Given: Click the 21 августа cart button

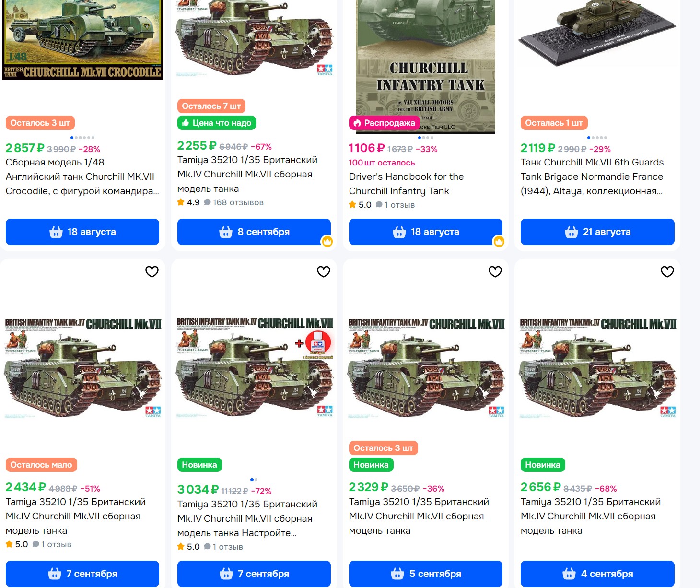Looking at the screenshot, I should (597, 232).
